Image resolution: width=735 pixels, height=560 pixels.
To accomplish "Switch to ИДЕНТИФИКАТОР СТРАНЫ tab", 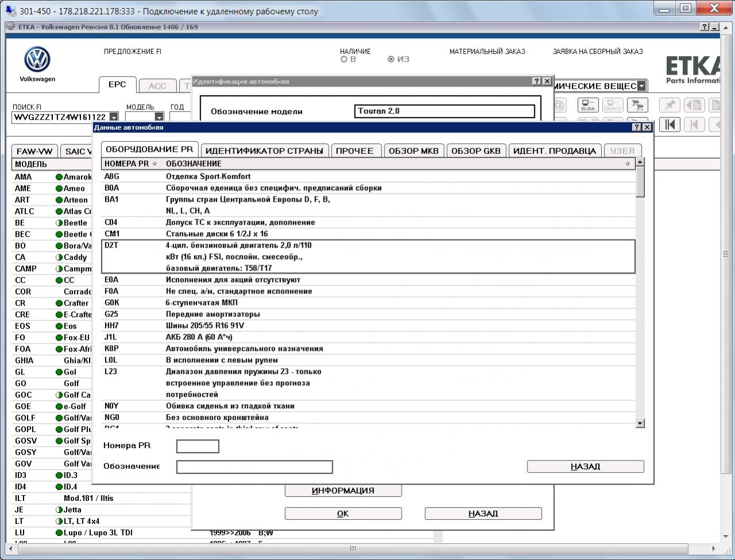I will pos(264,151).
